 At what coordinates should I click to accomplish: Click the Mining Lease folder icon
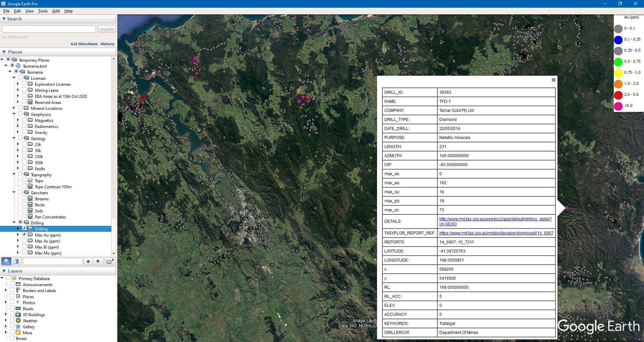tap(30, 90)
